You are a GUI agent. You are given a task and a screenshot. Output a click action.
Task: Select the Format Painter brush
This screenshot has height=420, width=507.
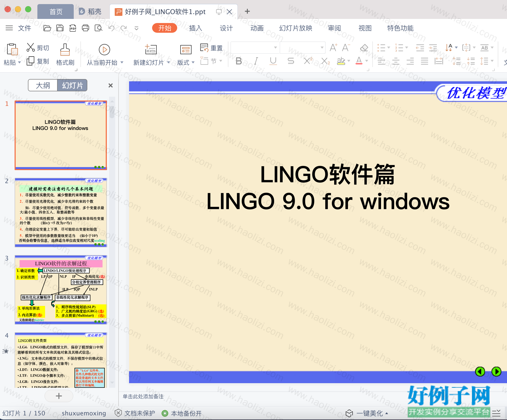65,49
